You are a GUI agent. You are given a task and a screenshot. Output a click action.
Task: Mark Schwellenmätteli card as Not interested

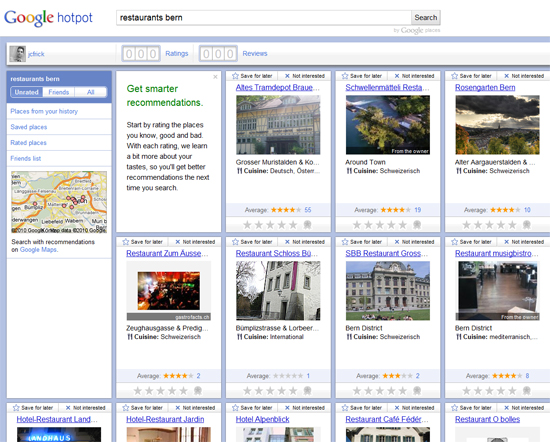click(414, 76)
